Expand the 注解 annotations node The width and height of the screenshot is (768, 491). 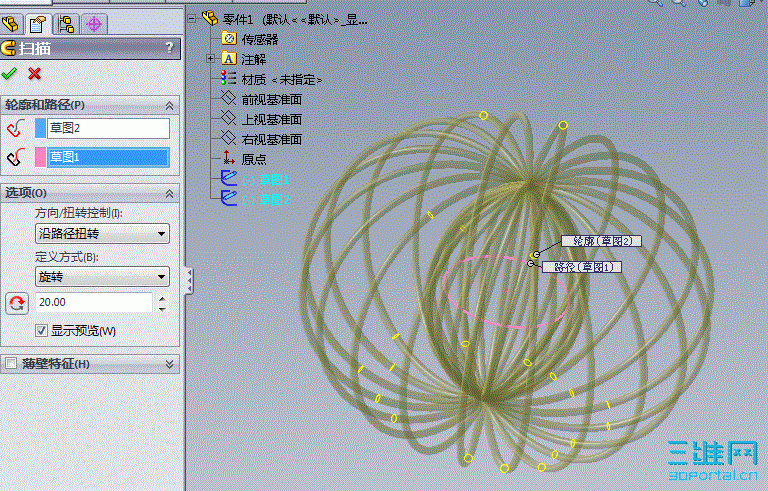(x=210, y=58)
